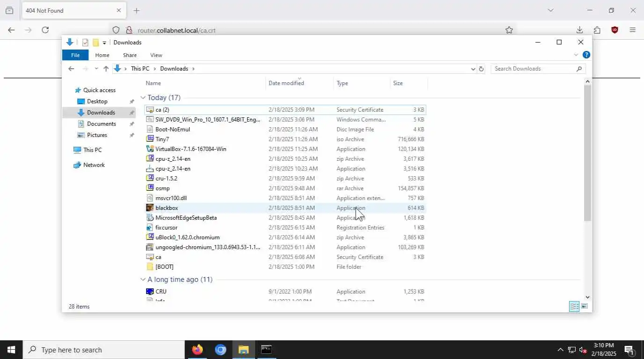The height and width of the screenshot is (359, 644).
Task: Select the [BOOT] folder icon
Action: point(150,266)
